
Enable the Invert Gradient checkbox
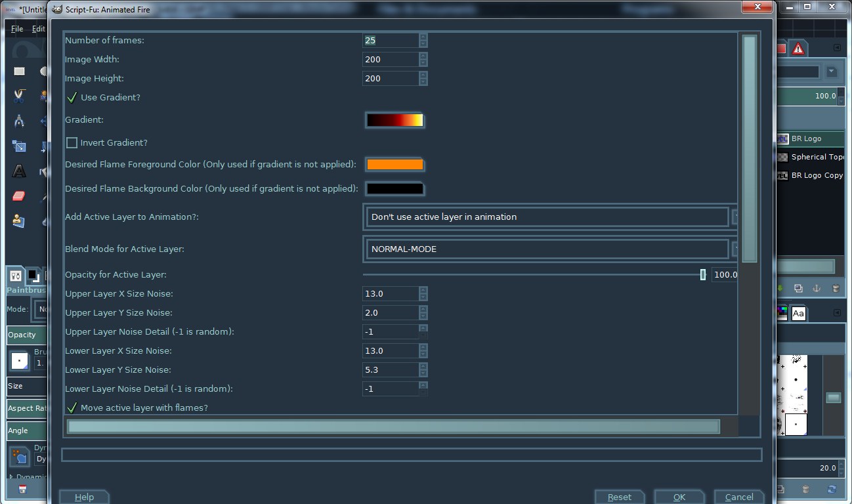(72, 142)
